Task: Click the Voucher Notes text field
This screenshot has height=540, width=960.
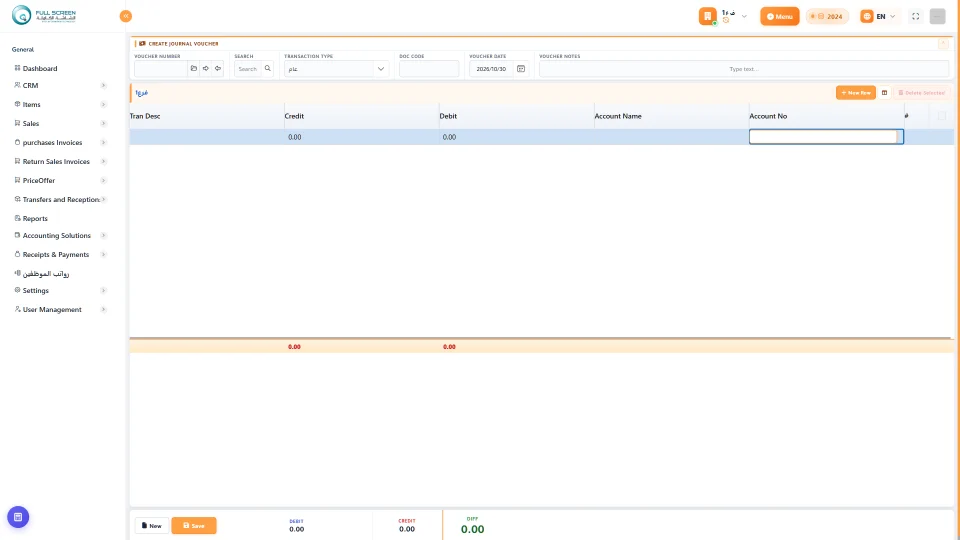Action: [743, 69]
